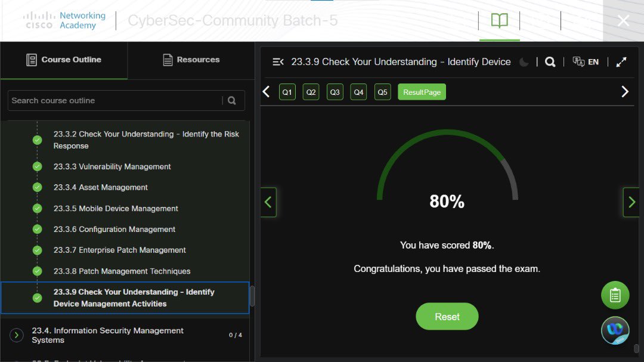Go to question Q1
644x362 pixels.
pyautogui.click(x=287, y=92)
